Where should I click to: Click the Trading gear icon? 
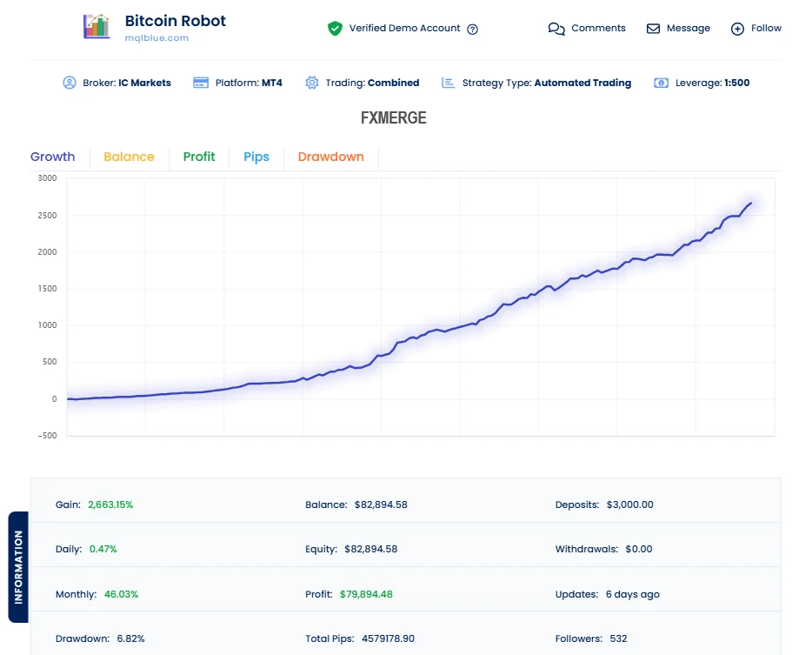tap(312, 83)
